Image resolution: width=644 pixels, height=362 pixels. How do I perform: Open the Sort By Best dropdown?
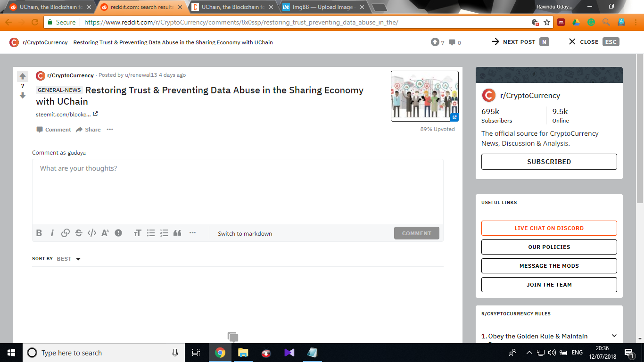68,259
